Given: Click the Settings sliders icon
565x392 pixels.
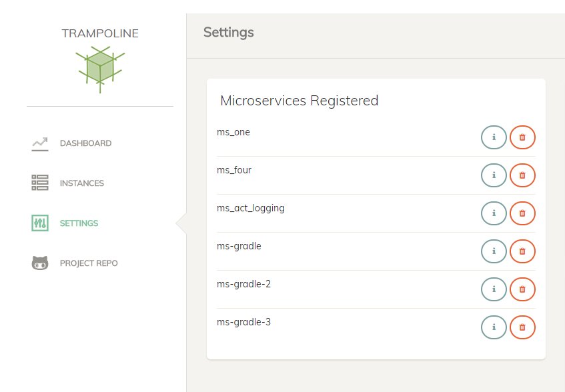Looking at the screenshot, I should click(39, 223).
